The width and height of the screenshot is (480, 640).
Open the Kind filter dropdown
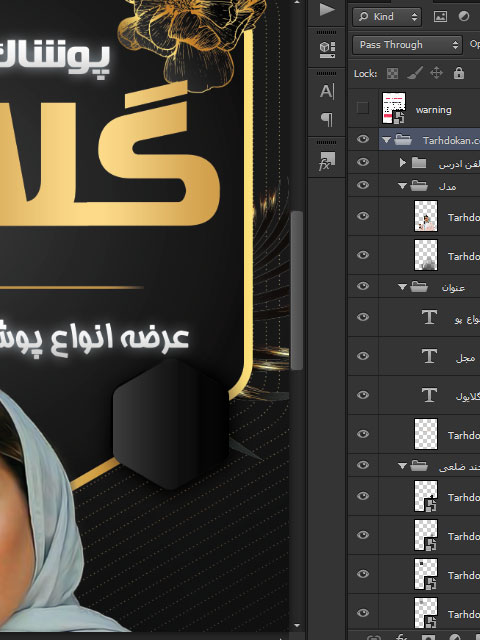(x=387, y=17)
